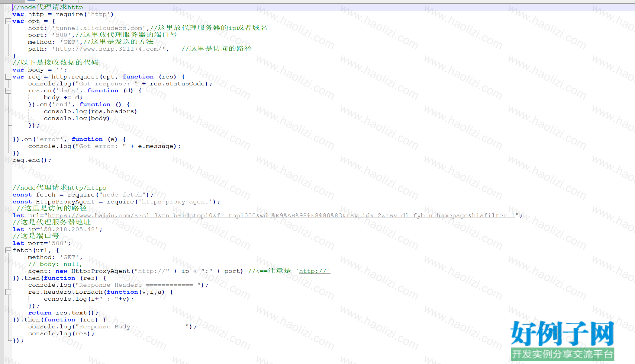Screen dimensions: 635x364
Task: Open the baidu.com search URL link
Action: (281, 216)
